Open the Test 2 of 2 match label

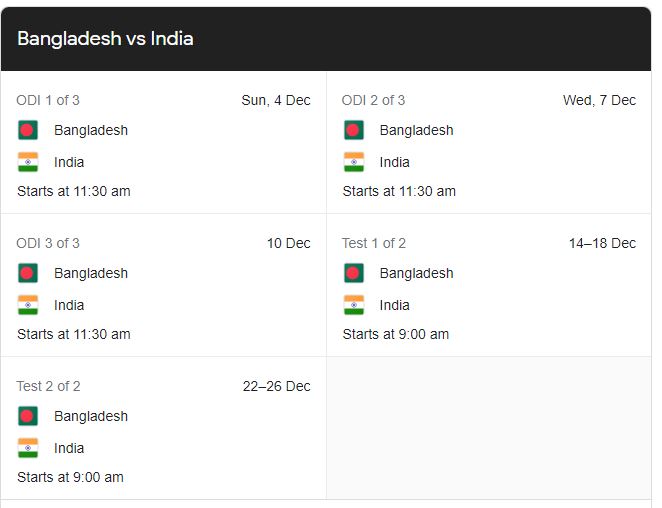[48, 386]
